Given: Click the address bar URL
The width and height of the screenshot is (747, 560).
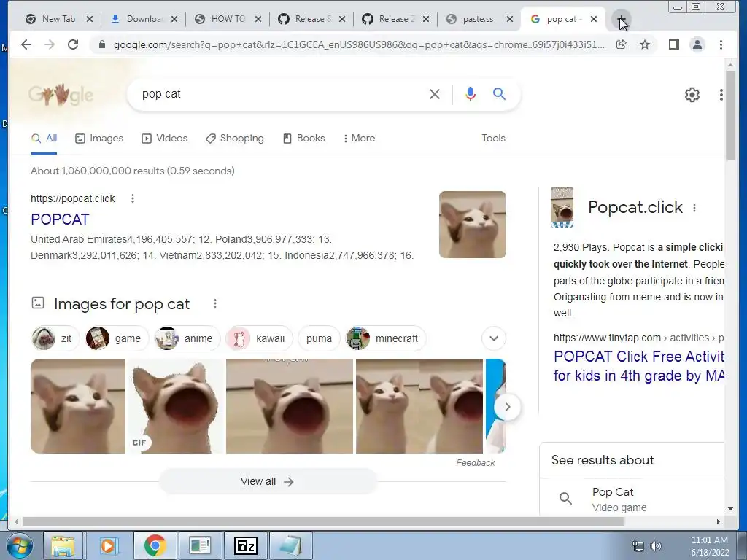Looking at the screenshot, I should pyautogui.click(x=359, y=44).
